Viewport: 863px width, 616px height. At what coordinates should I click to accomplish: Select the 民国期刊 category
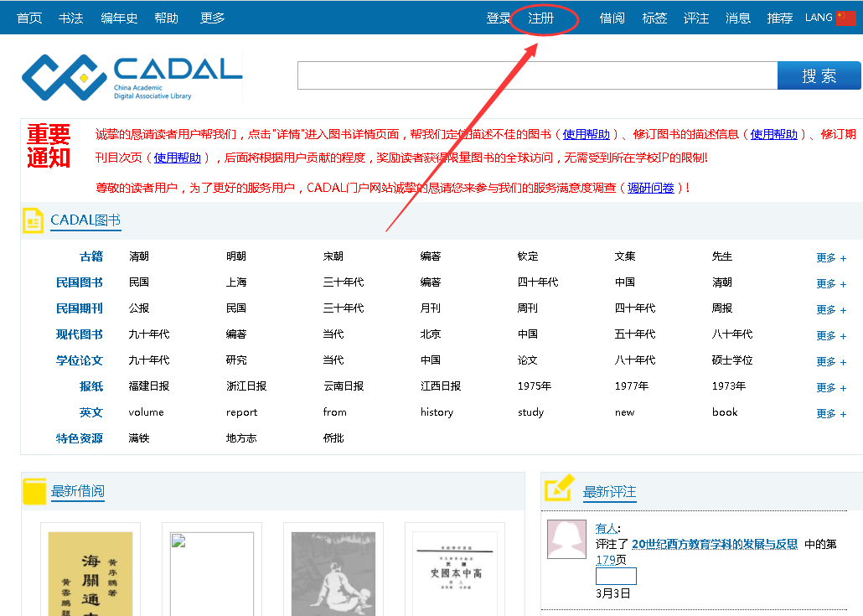(x=80, y=308)
